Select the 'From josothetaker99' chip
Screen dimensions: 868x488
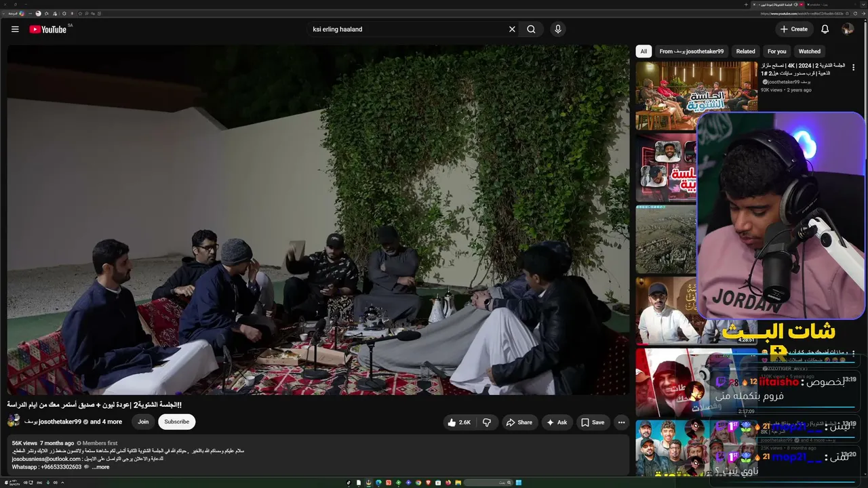click(x=691, y=52)
